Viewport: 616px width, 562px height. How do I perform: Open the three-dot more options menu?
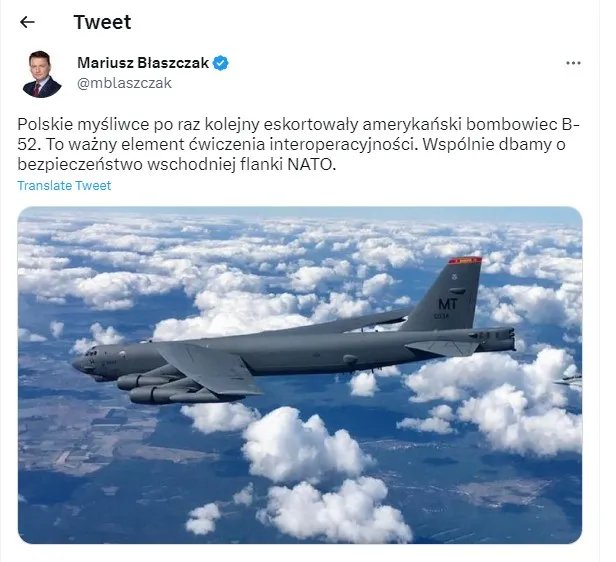(573, 63)
